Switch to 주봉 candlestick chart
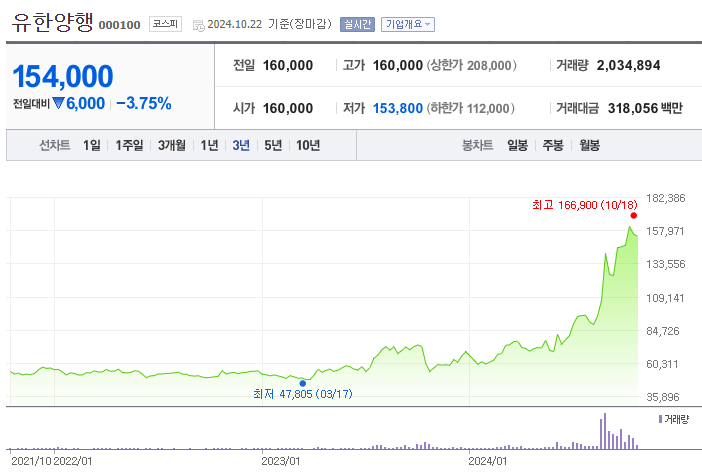 click(x=553, y=145)
